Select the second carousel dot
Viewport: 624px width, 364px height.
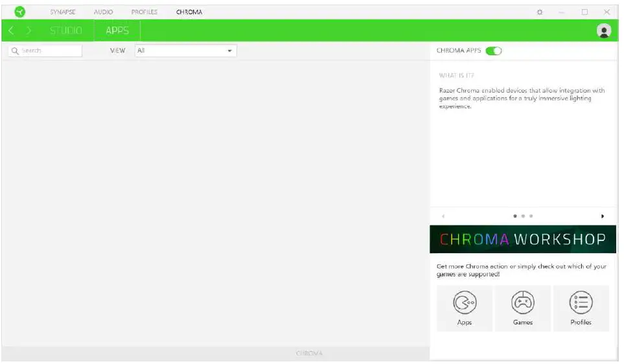coord(523,216)
